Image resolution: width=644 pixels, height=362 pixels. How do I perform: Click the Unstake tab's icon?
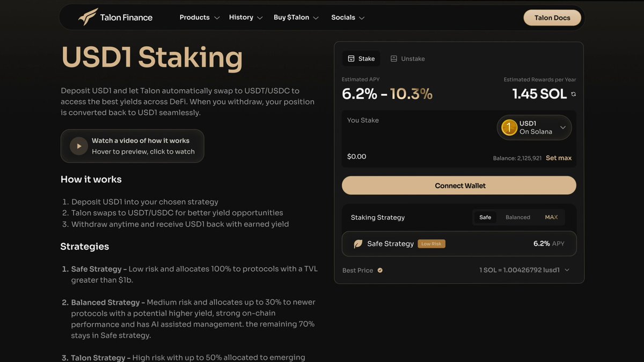[x=394, y=58]
